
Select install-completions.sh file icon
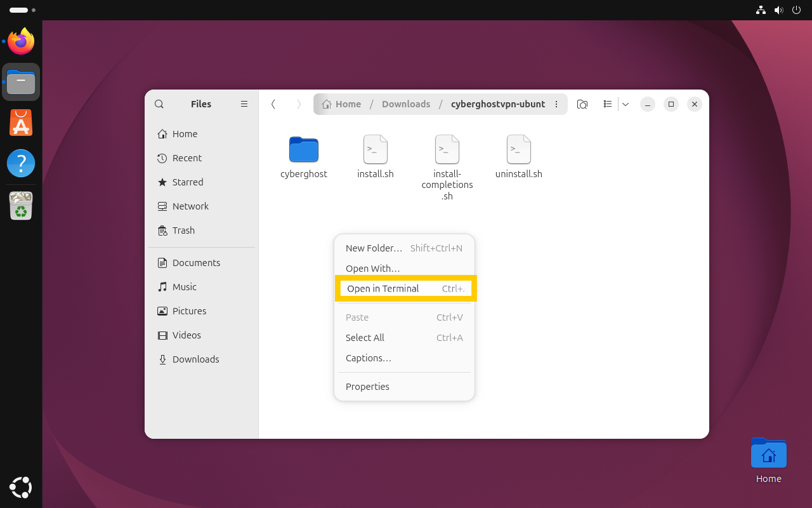click(x=447, y=150)
